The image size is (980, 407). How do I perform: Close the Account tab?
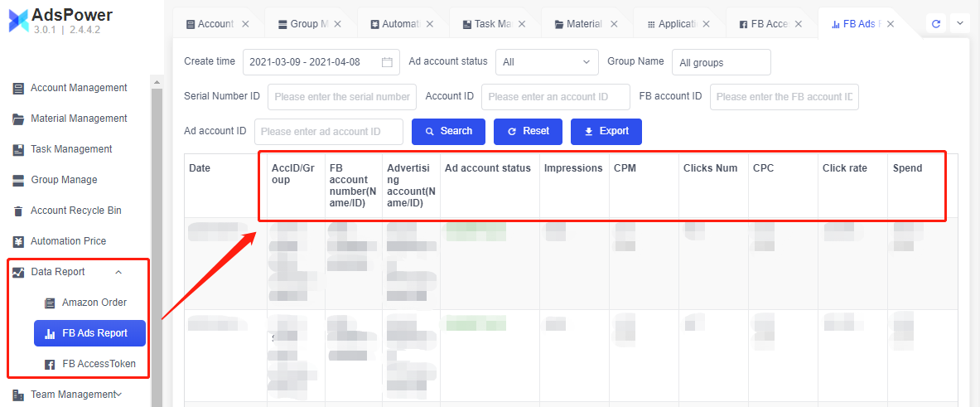tap(246, 24)
